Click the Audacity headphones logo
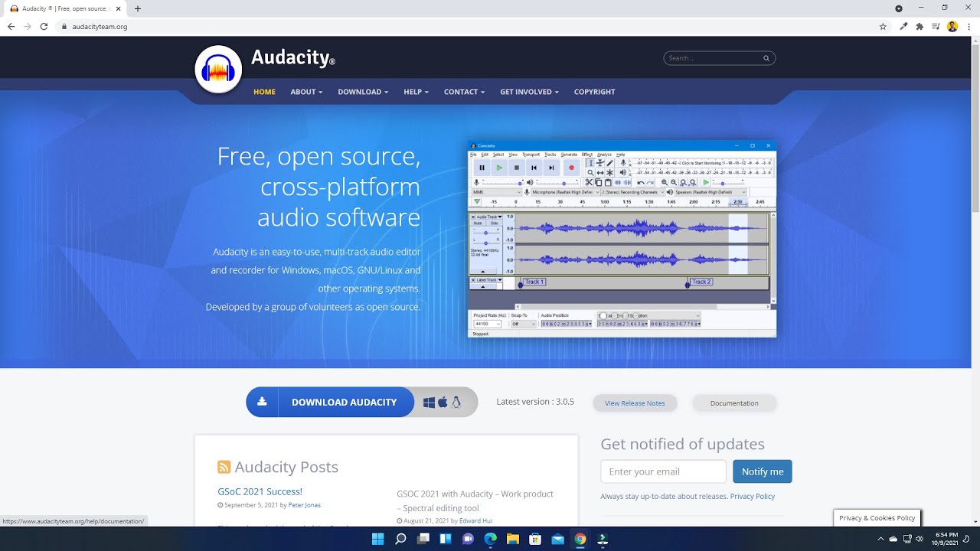 [x=218, y=70]
